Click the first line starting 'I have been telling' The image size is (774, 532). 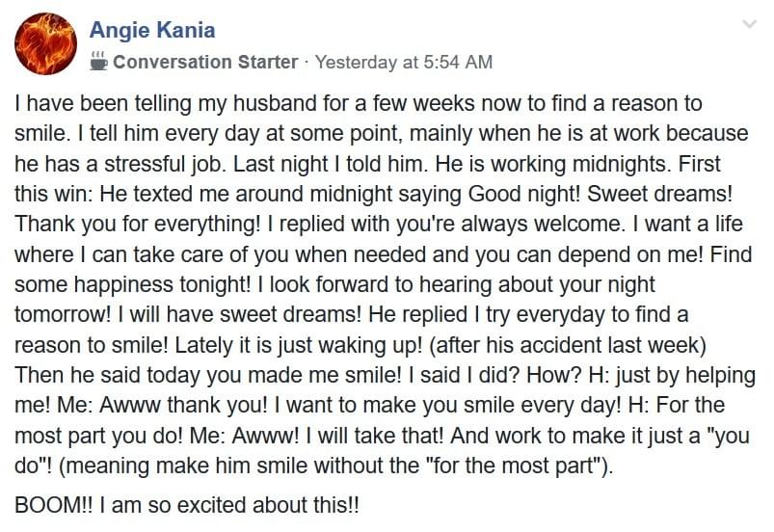click(x=358, y=104)
